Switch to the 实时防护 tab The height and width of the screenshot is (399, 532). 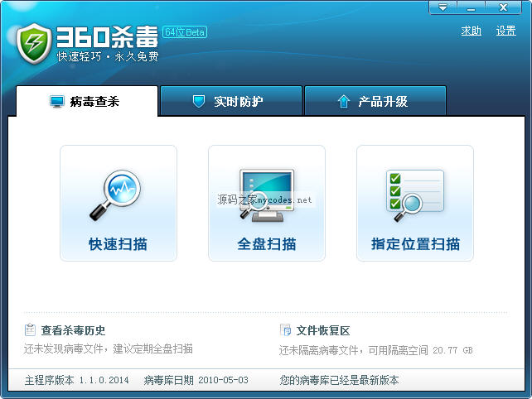231,101
